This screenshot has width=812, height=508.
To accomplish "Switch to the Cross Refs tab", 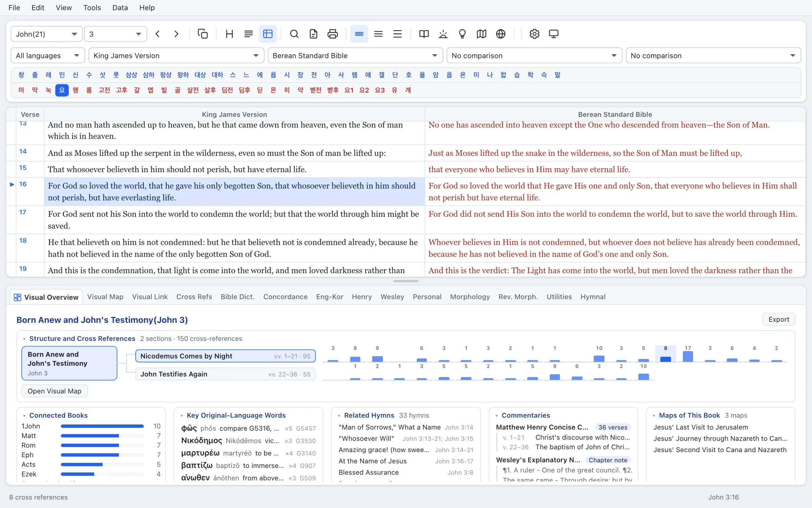I will pyautogui.click(x=194, y=297).
